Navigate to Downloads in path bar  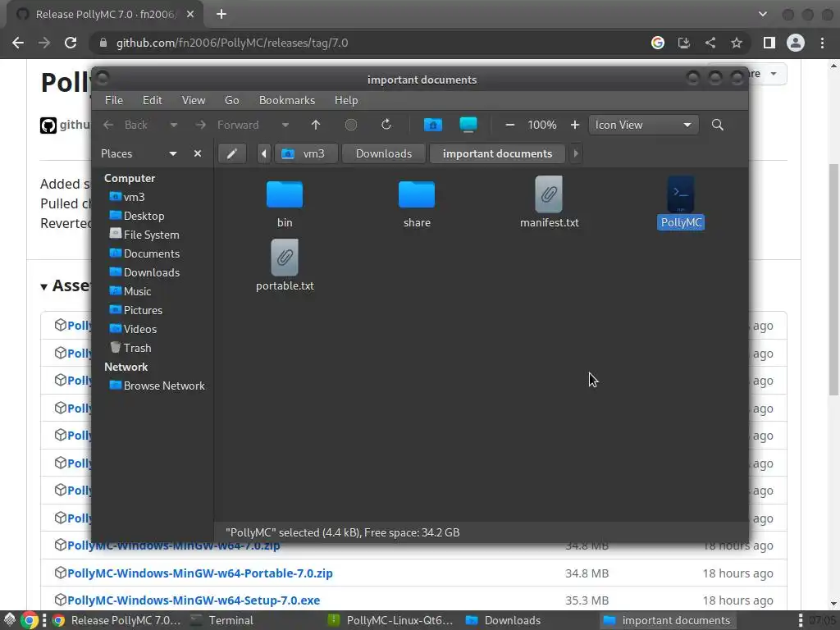click(384, 153)
